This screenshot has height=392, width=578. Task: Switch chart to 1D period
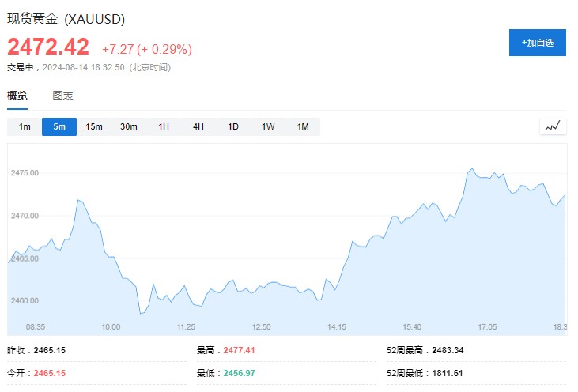pos(233,126)
